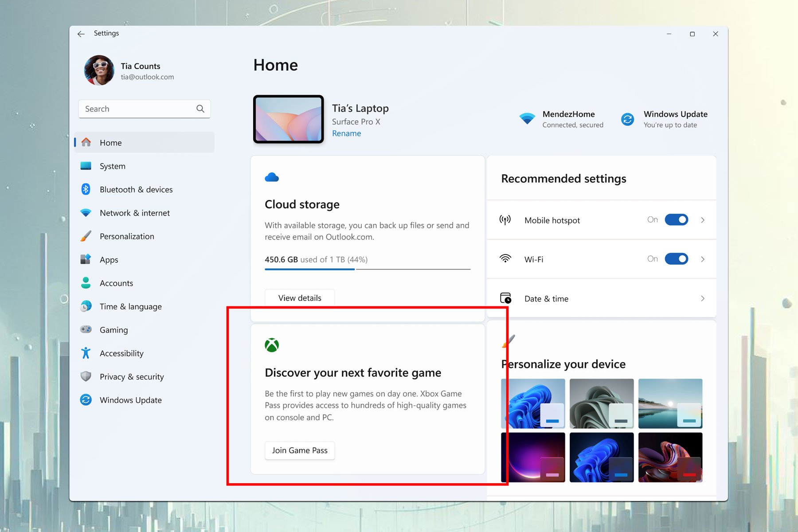Click the Tia Counts account name

click(141, 66)
